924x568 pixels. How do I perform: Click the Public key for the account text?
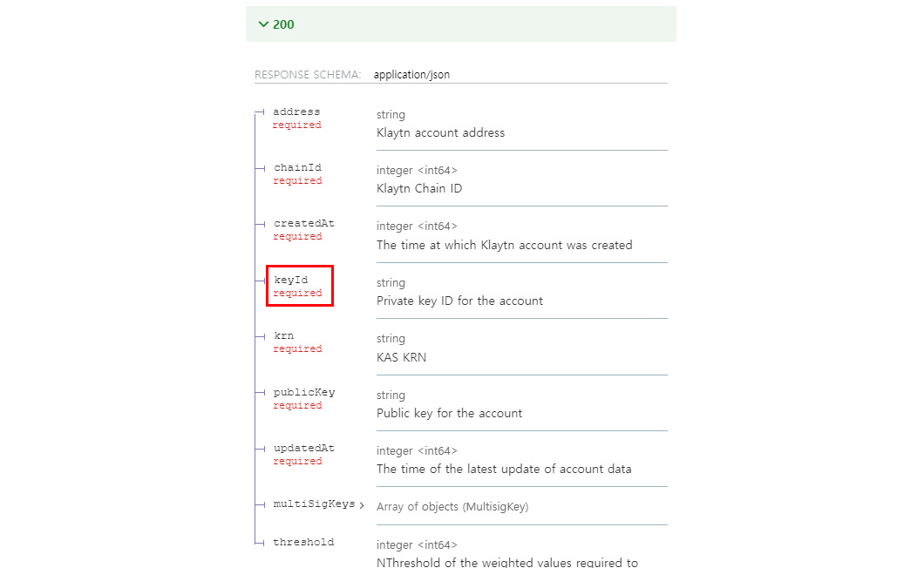click(x=450, y=413)
